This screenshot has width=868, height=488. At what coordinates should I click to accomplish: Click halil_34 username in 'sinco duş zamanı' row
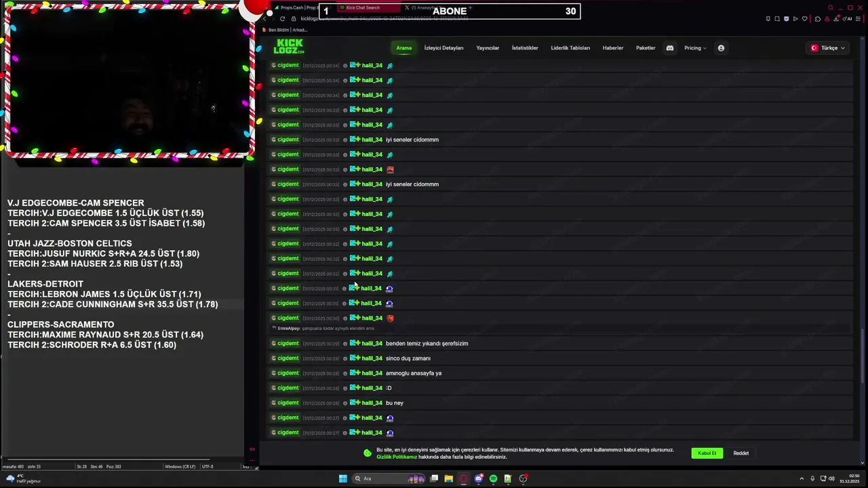(x=372, y=358)
